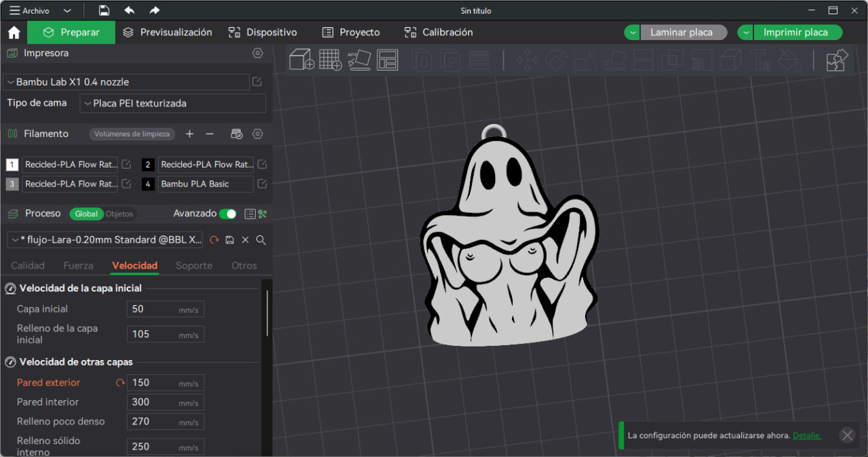Select the Scale tool

[x=585, y=60]
